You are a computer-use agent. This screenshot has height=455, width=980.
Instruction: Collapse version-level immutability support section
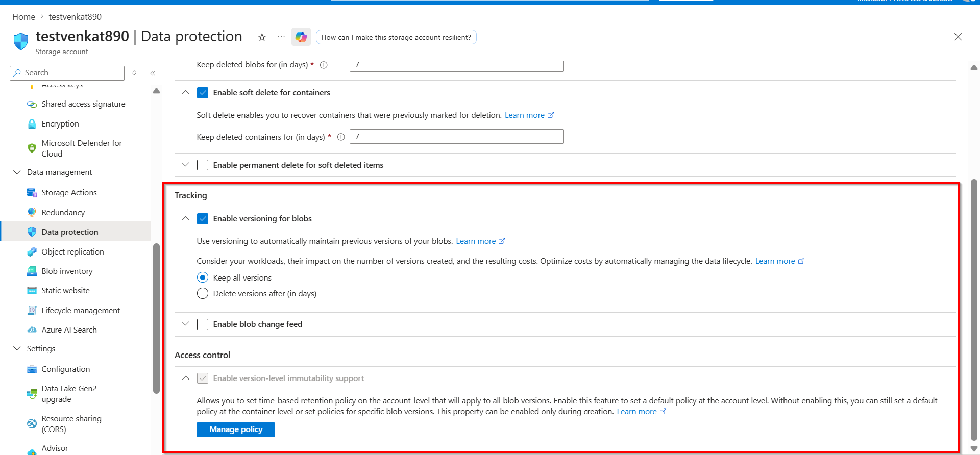tap(185, 378)
